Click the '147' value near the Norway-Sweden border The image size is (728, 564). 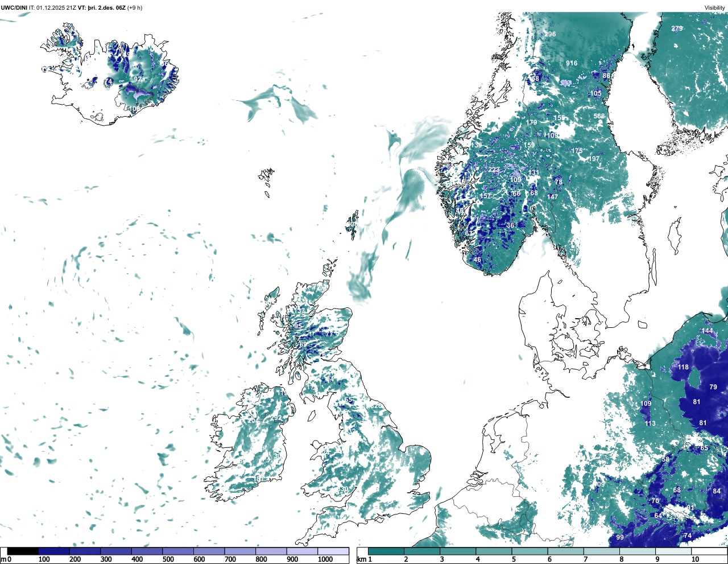point(552,197)
